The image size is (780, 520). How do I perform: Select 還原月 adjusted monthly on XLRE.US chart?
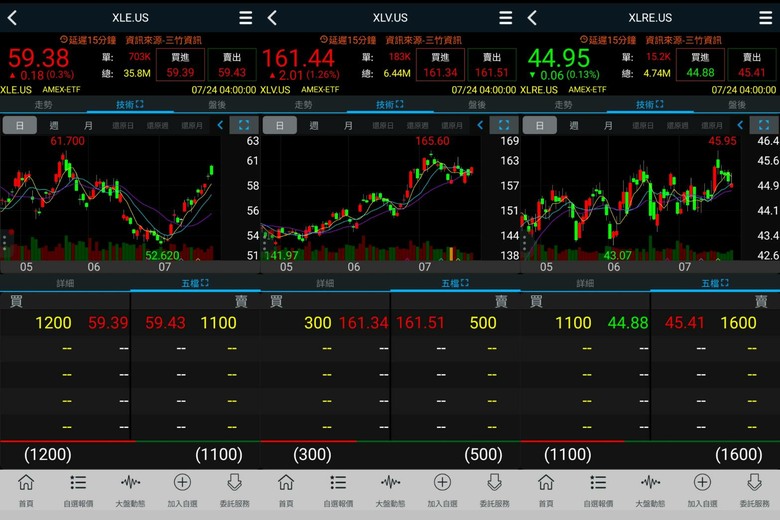point(712,125)
